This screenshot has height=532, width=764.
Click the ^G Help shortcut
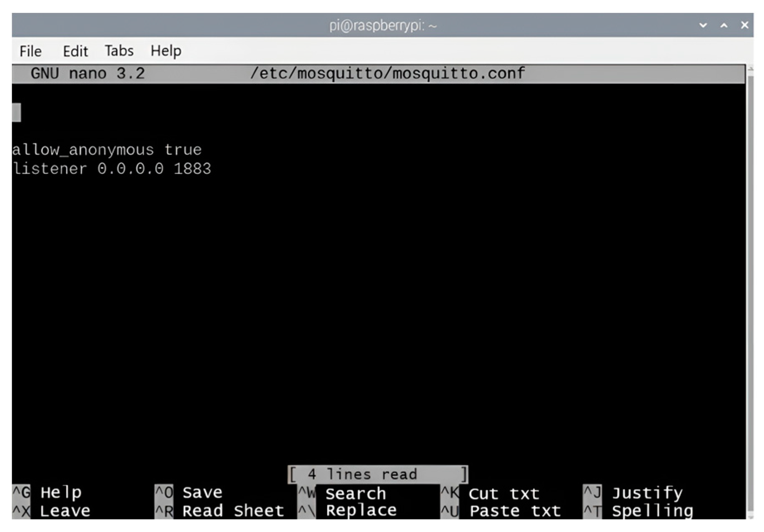coord(47,492)
